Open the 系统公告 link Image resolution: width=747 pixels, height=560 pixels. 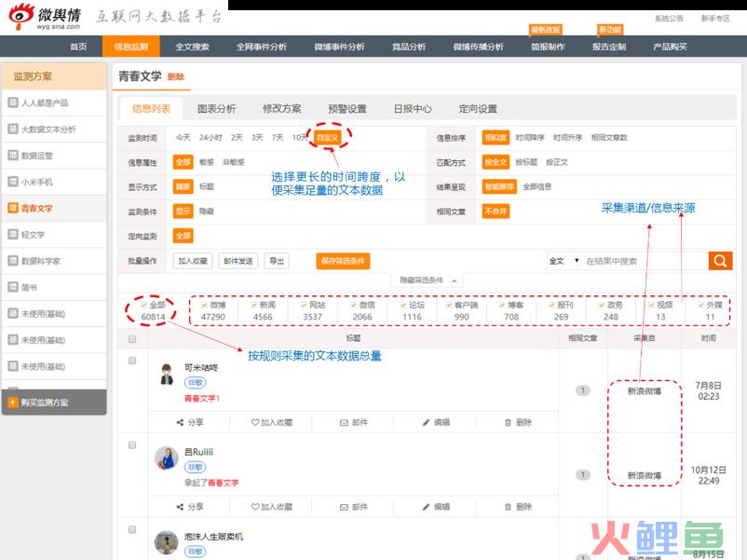[x=669, y=18]
